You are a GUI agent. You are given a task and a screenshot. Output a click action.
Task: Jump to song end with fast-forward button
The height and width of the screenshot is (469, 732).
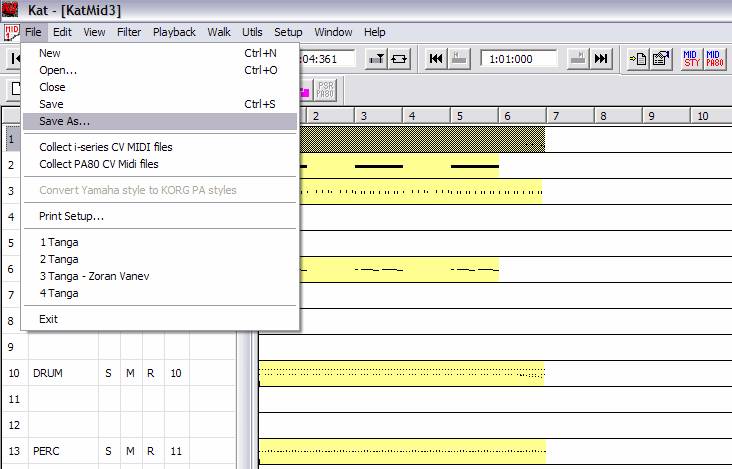point(601,59)
